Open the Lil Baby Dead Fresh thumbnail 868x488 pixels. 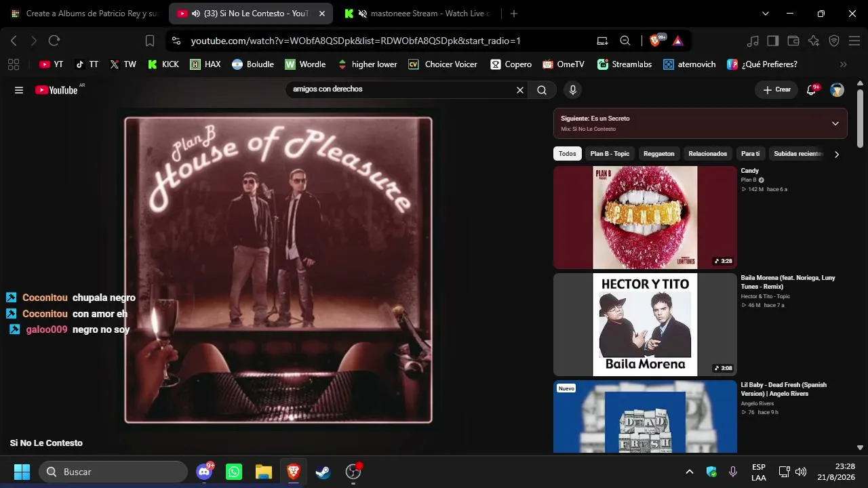coord(645,417)
